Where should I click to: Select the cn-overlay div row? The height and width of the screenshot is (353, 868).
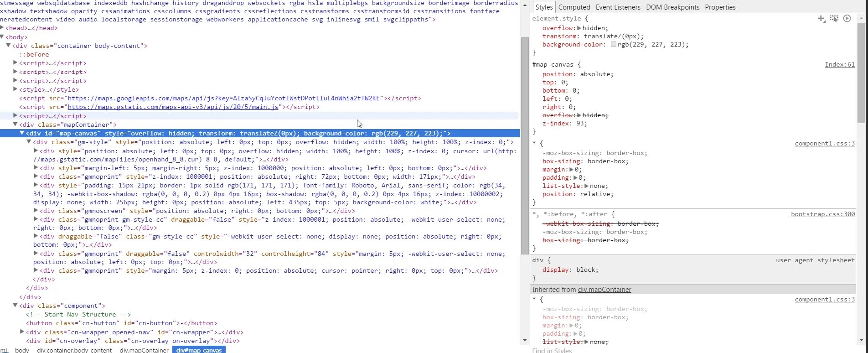[x=133, y=341]
